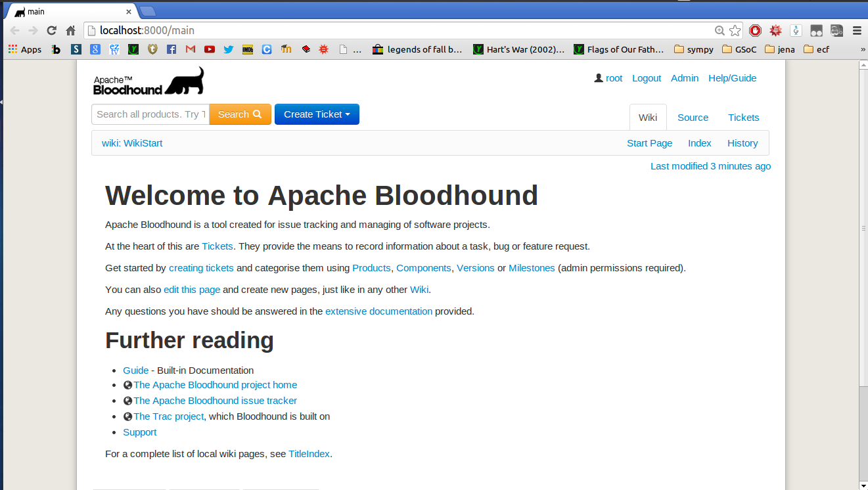The image size is (868, 490).
Task: Open the Support link
Action: (139, 432)
